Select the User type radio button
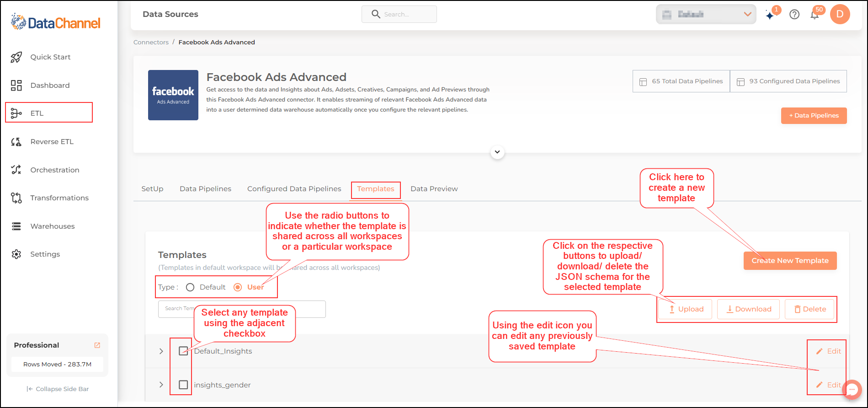This screenshot has width=868, height=408. point(238,287)
